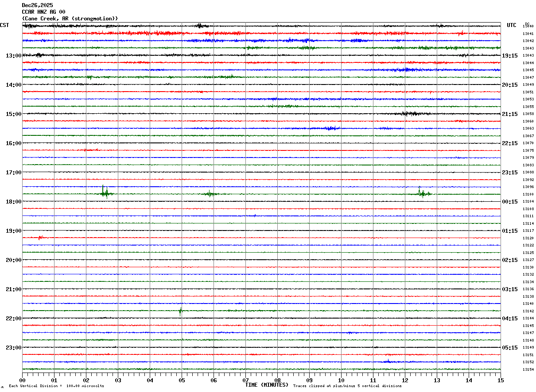Image resolution: width=536 pixels, height=392 pixels.
Task: Select the small green burst near minute 06
Action: pyautogui.click(x=210, y=194)
